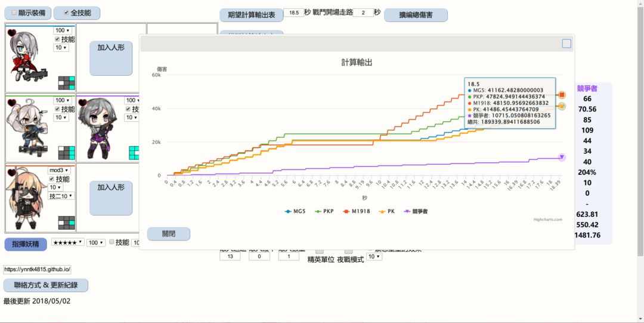
Task: Click the yellow triangle PK marker at chart end
Action: [562, 106]
